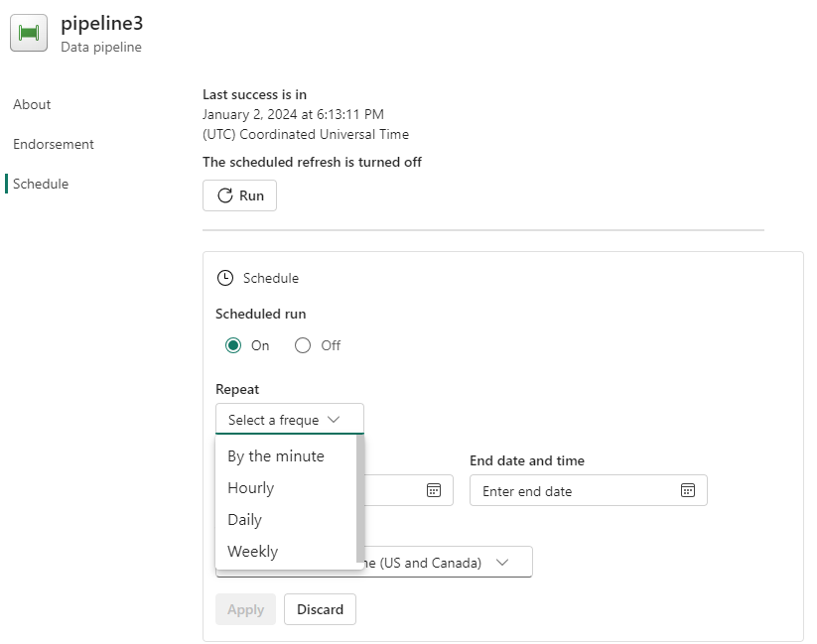Click the January 2, 2024 timestamp text
Image resolution: width=817 pixels, height=644 pixels.
coord(294,114)
